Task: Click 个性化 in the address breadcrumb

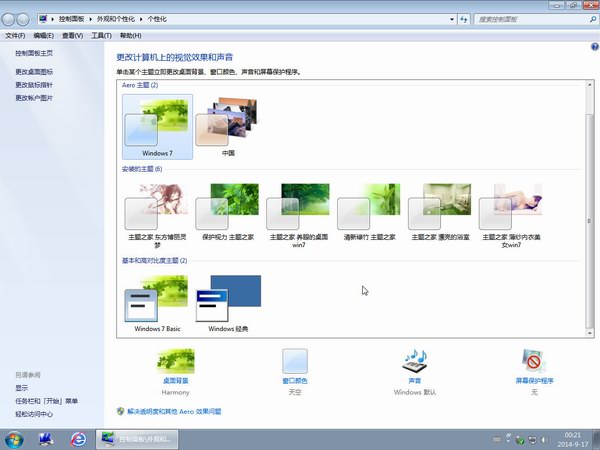Action: [157, 19]
